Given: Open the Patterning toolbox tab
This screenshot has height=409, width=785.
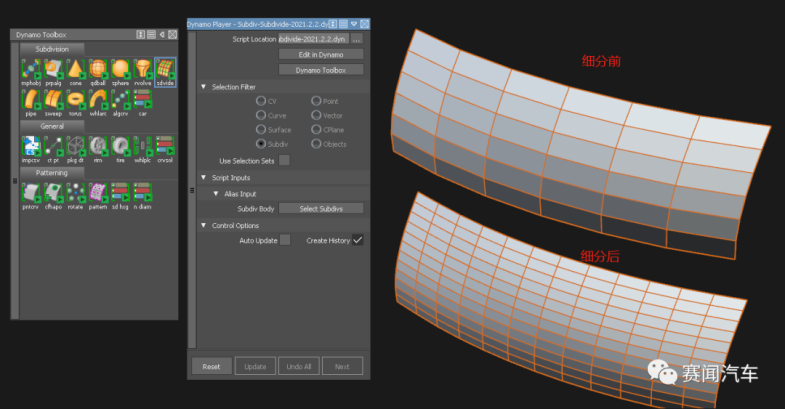Looking at the screenshot, I should [x=53, y=172].
